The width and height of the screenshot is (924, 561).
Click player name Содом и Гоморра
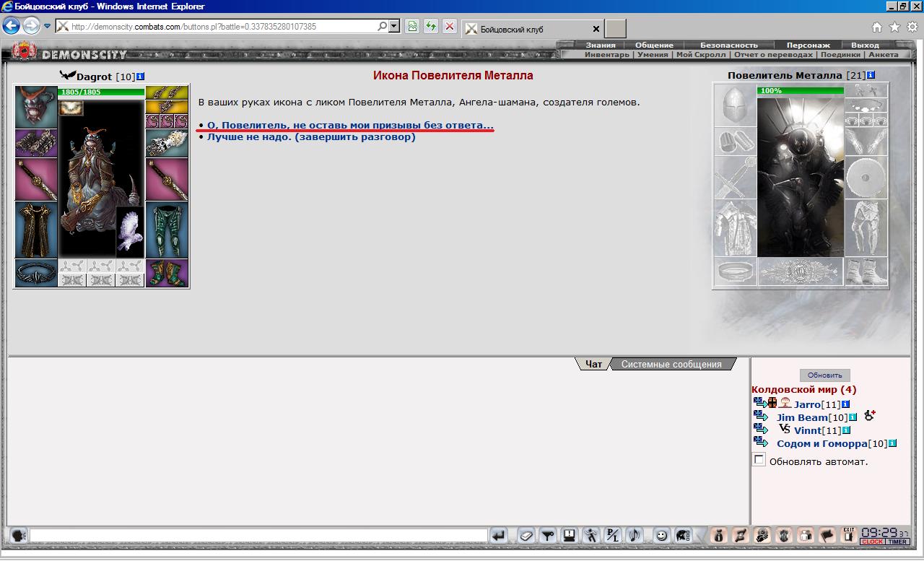click(821, 444)
